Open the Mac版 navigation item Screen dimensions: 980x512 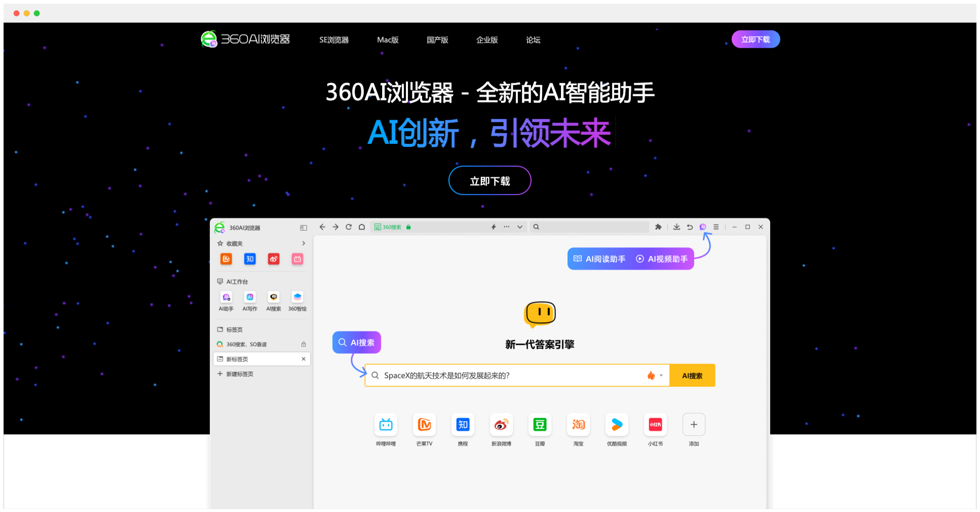(388, 40)
